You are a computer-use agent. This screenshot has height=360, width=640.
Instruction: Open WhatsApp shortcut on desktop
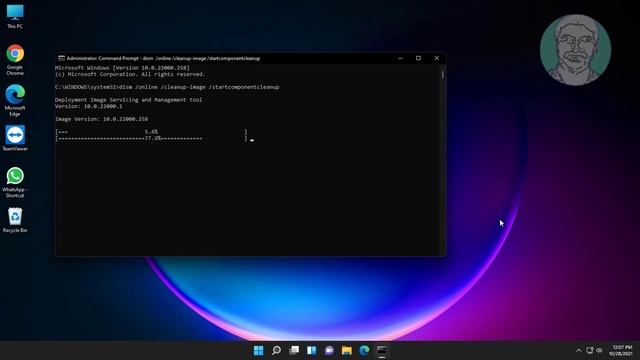pyautogui.click(x=15, y=182)
